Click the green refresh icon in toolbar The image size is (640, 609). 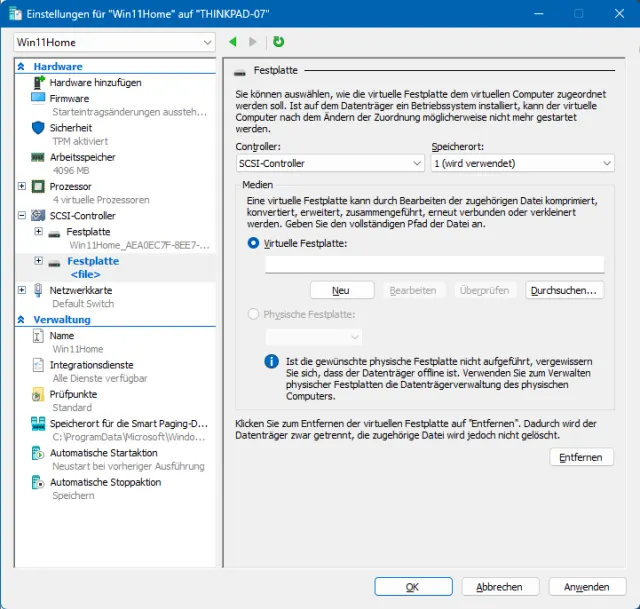278,42
